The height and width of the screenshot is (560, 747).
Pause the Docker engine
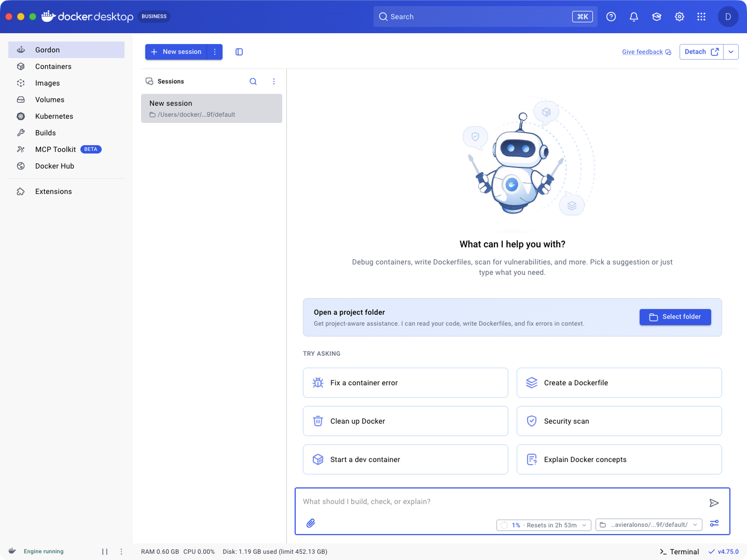105,552
